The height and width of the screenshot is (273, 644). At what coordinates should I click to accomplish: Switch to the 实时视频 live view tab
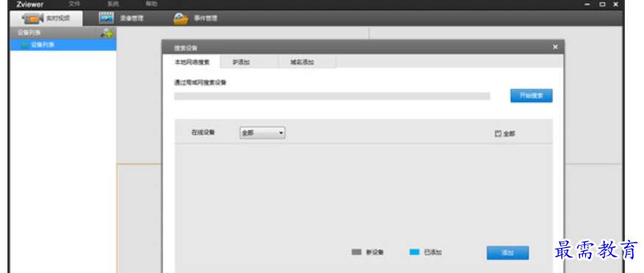click(46, 18)
